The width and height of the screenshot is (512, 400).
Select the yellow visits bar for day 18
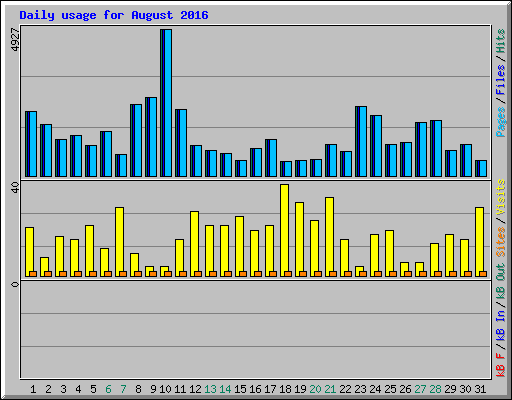point(285,230)
